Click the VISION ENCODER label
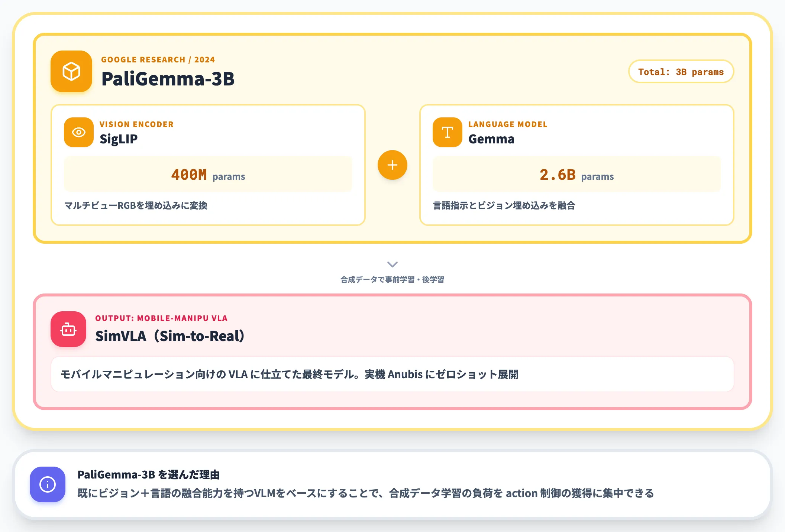This screenshot has height=532, width=785. [136, 124]
